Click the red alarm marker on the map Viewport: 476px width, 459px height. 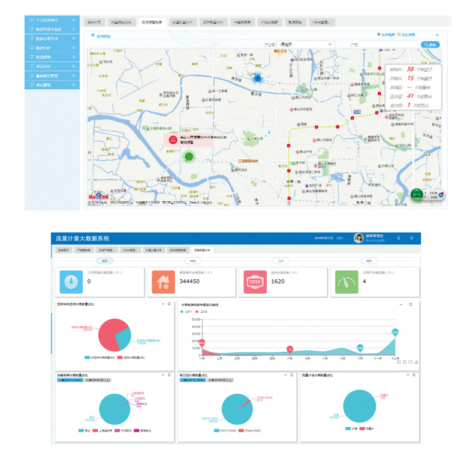point(173,140)
